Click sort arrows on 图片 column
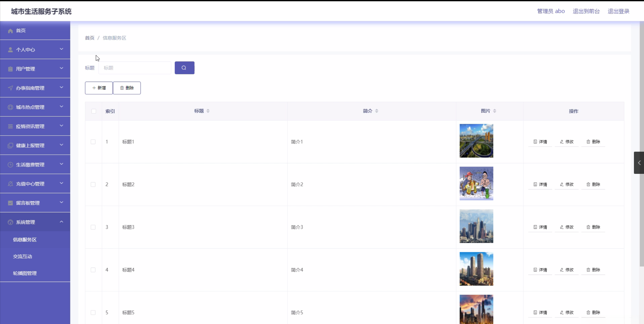Screen dimensions: 644x324 coord(494,111)
